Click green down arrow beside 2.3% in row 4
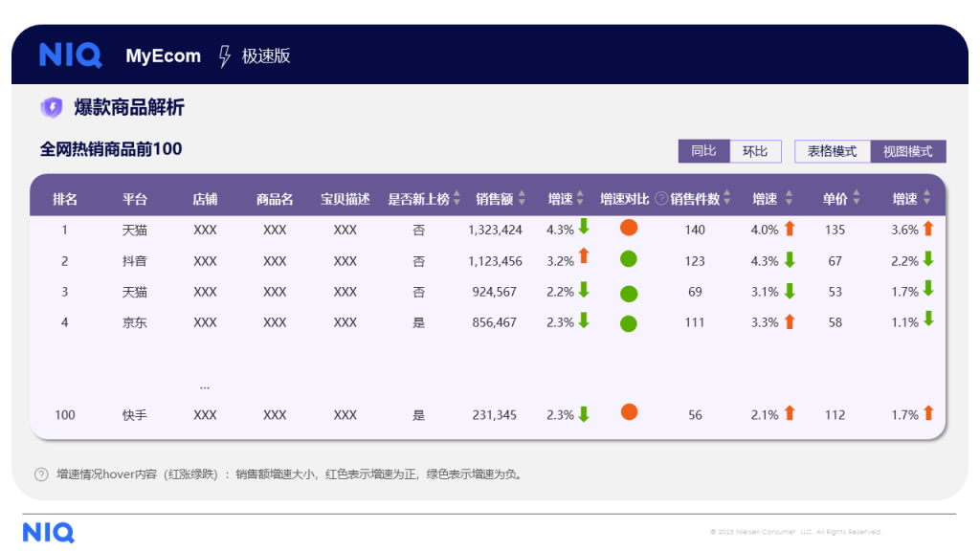Image resolution: width=980 pixels, height=551 pixels. 584,320
